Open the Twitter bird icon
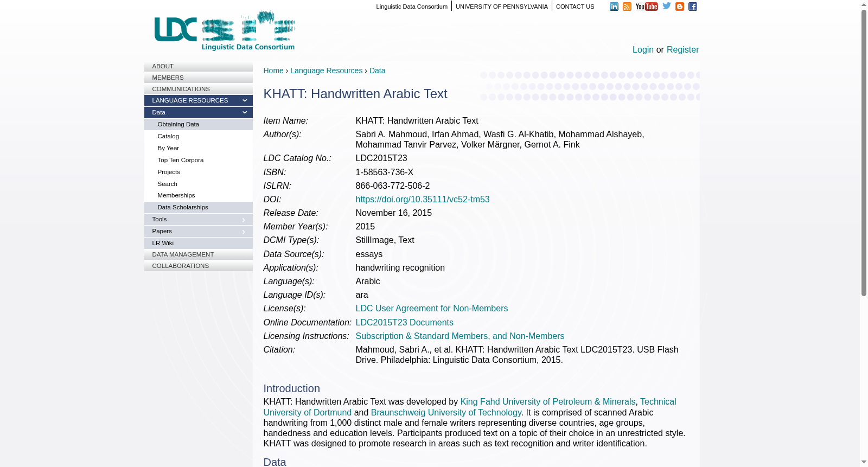This screenshot has height=467, width=868. coord(667,6)
